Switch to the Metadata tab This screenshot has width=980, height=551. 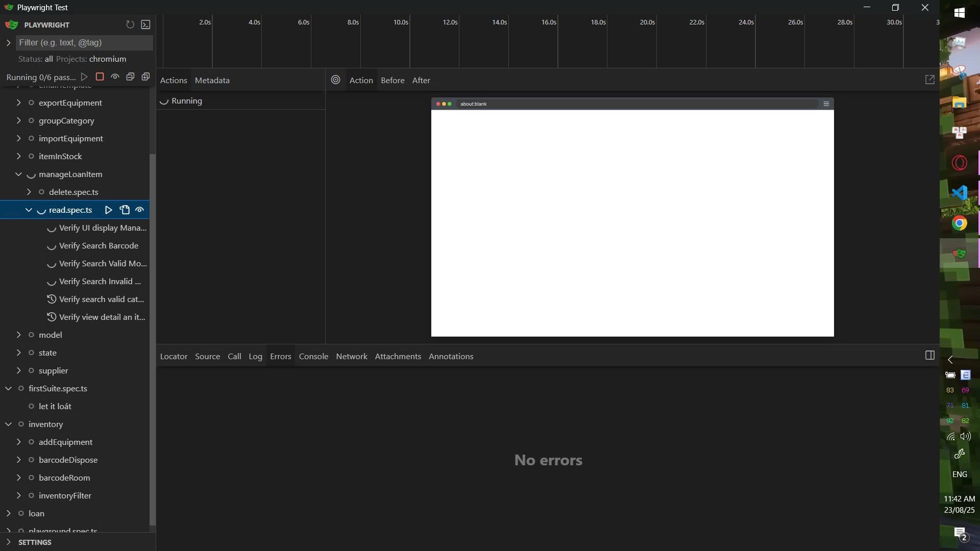click(212, 80)
